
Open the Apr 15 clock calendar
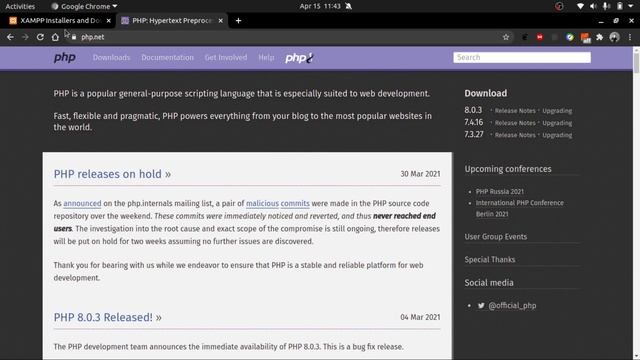click(320, 6)
